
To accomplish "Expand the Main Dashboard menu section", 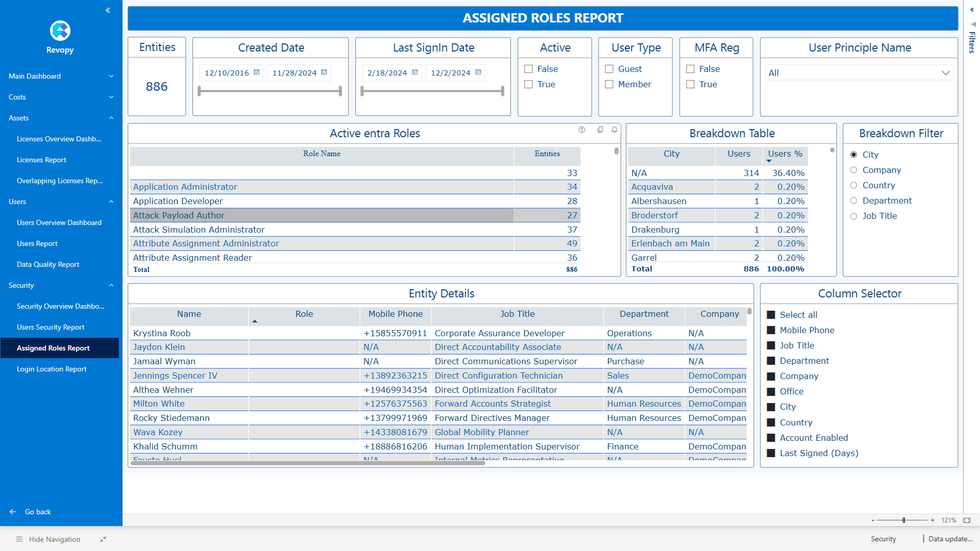I will tap(61, 76).
